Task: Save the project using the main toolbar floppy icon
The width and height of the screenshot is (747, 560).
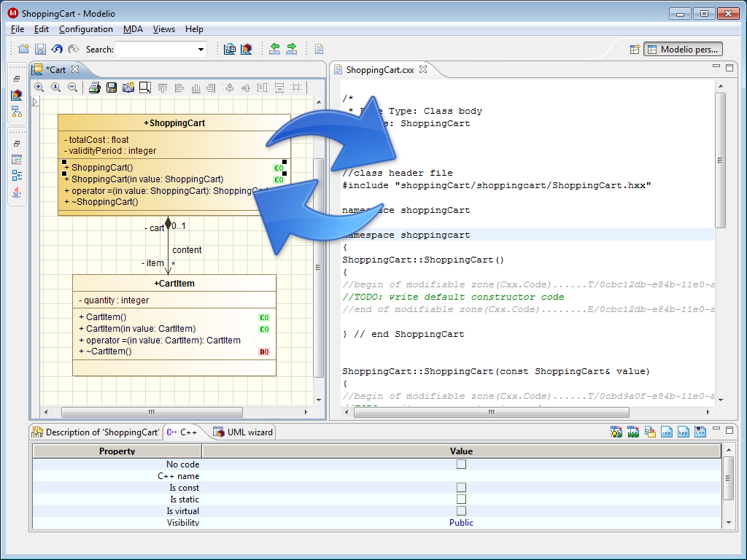Action: pos(41,49)
